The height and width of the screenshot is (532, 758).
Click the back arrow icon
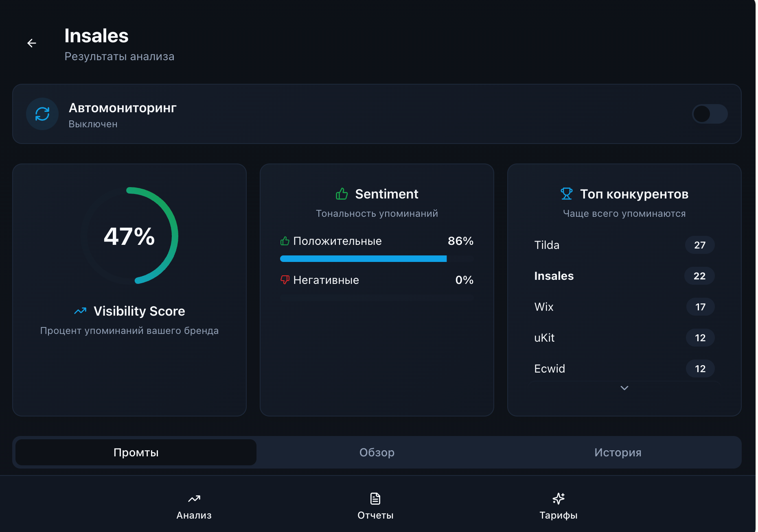(x=32, y=43)
